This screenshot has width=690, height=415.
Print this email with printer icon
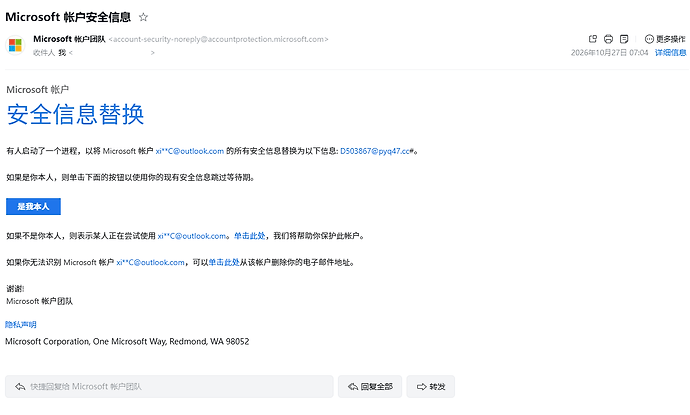point(608,39)
